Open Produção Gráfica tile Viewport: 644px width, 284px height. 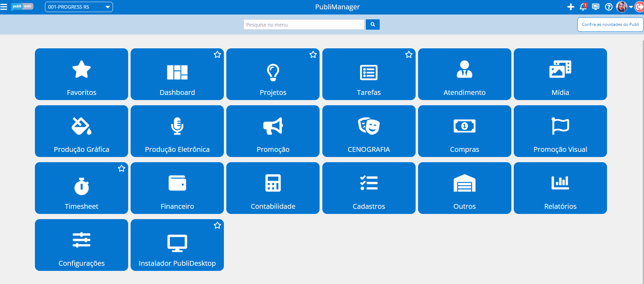(82, 131)
